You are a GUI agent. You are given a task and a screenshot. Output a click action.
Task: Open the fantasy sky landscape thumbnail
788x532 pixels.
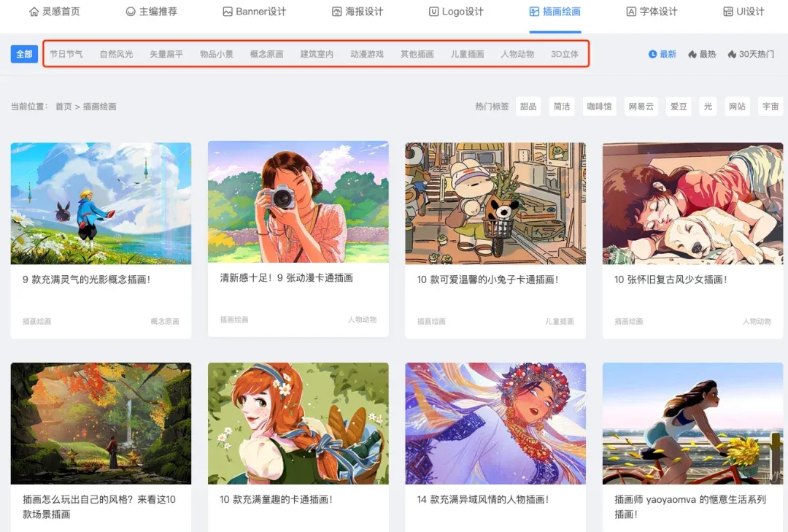(x=101, y=203)
